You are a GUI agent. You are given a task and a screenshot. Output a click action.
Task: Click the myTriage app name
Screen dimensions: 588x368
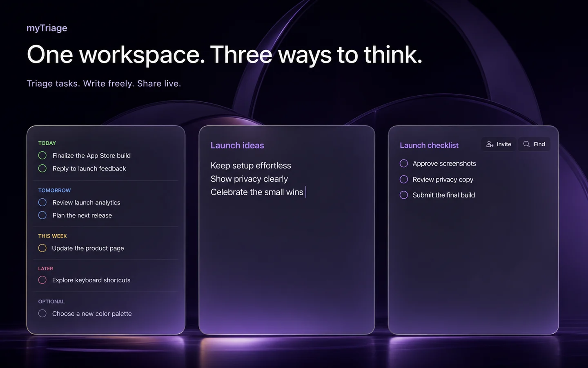(47, 28)
